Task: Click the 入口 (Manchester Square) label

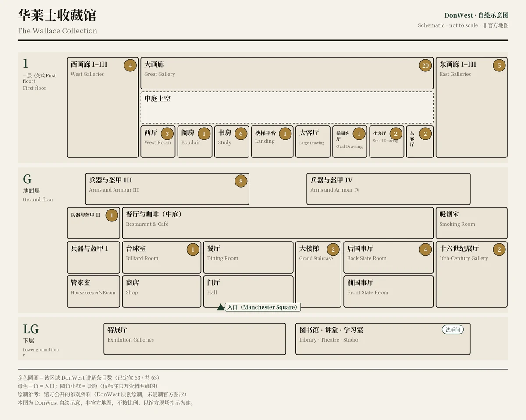Action: [x=263, y=307]
